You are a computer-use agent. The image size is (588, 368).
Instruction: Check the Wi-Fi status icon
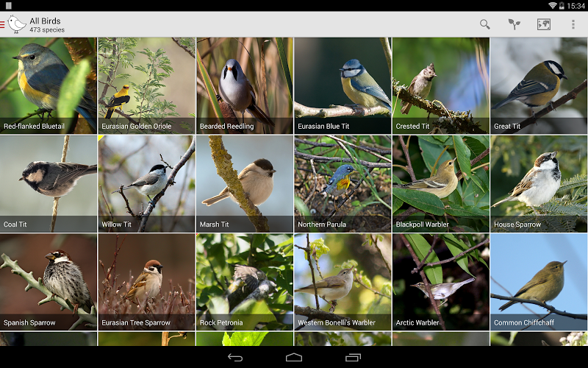click(553, 5)
